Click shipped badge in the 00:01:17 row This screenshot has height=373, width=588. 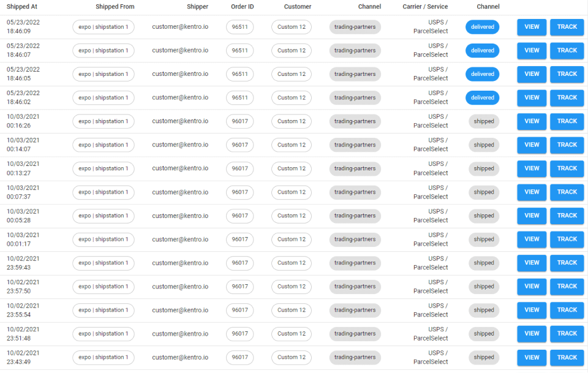pos(484,239)
